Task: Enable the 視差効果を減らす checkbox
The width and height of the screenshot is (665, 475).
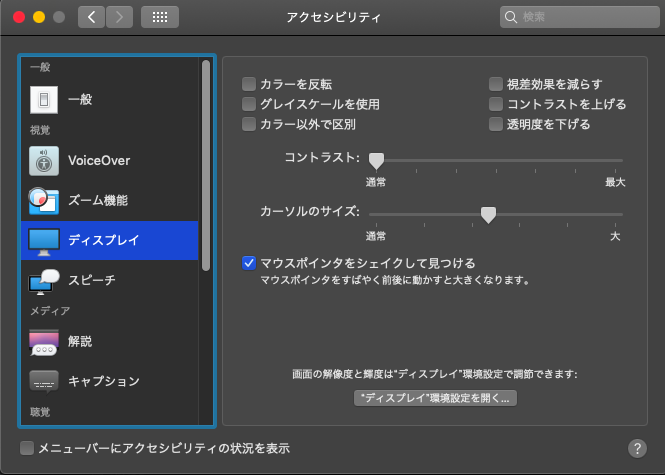Action: click(495, 84)
